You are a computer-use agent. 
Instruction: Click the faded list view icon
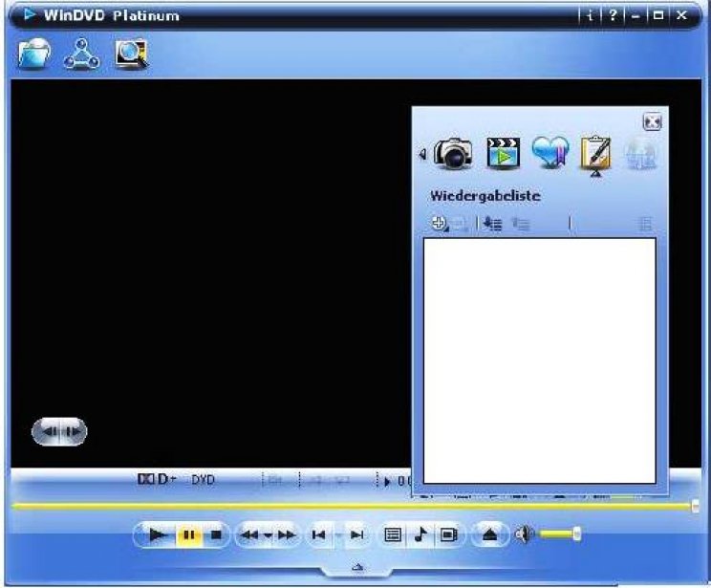pos(645,224)
